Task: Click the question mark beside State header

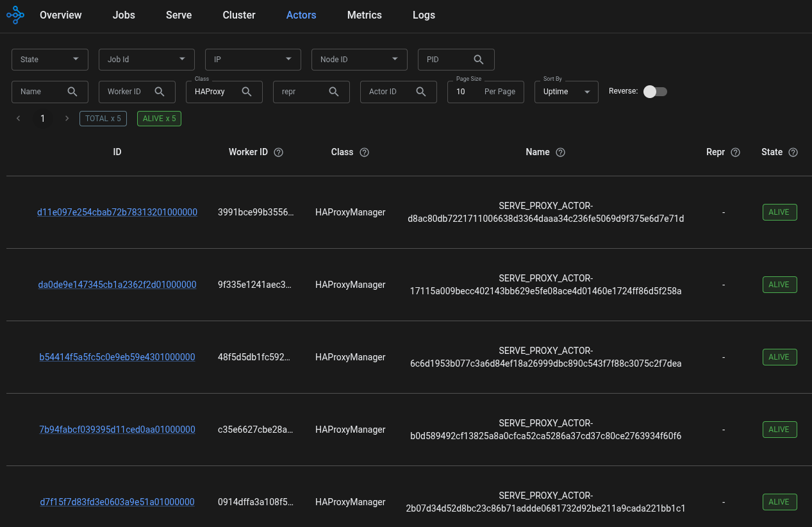Action: [793, 152]
